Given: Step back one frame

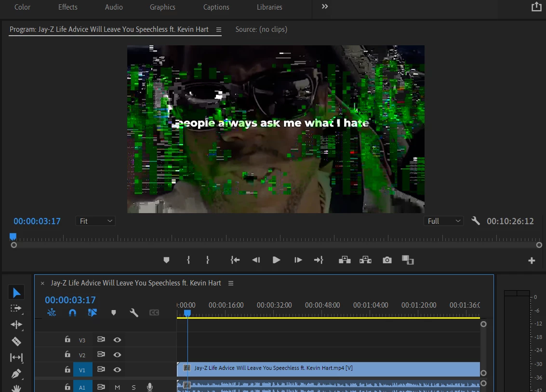Looking at the screenshot, I should click(256, 260).
